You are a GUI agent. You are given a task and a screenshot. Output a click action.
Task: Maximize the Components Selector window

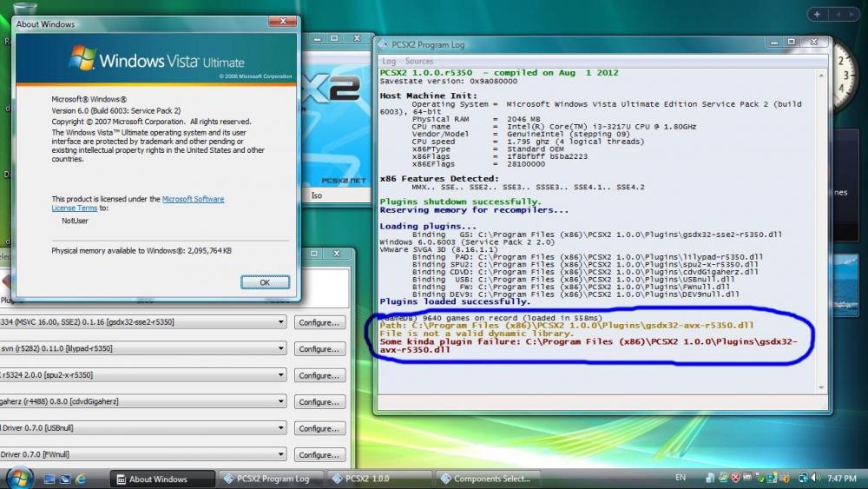pos(314,254)
